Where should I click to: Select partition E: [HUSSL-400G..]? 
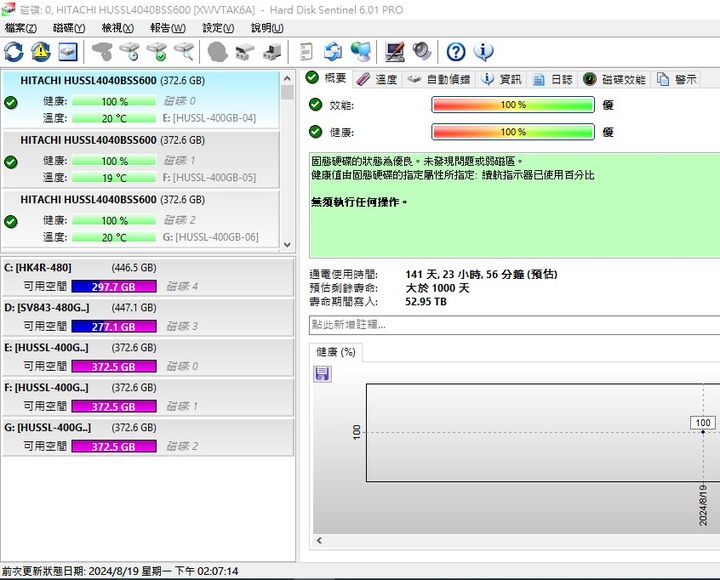[147, 357]
